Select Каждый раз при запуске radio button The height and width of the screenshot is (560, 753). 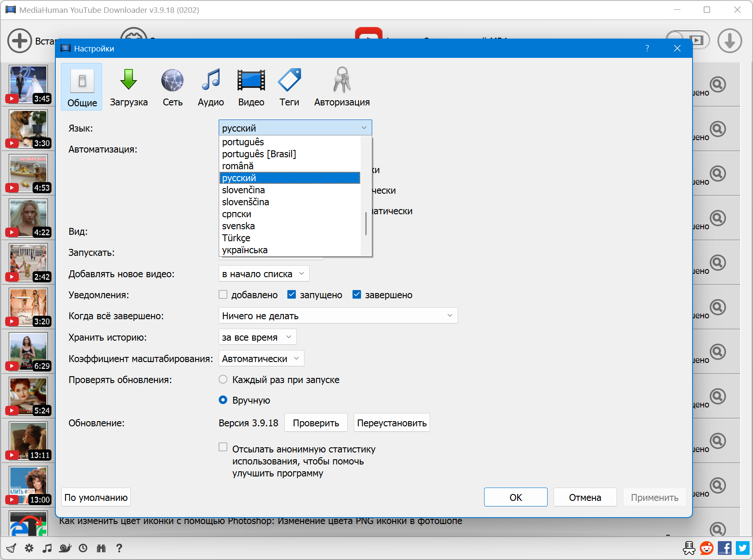(223, 380)
